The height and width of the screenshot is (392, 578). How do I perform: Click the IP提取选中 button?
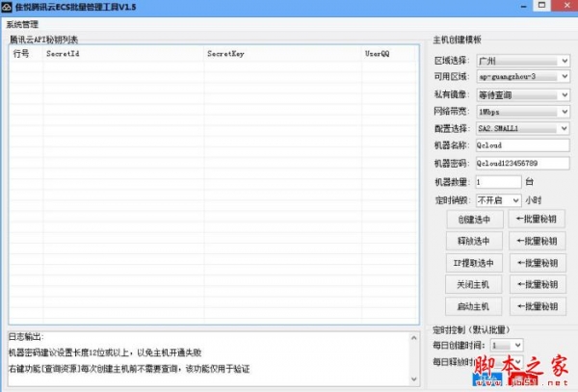tap(474, 263)
